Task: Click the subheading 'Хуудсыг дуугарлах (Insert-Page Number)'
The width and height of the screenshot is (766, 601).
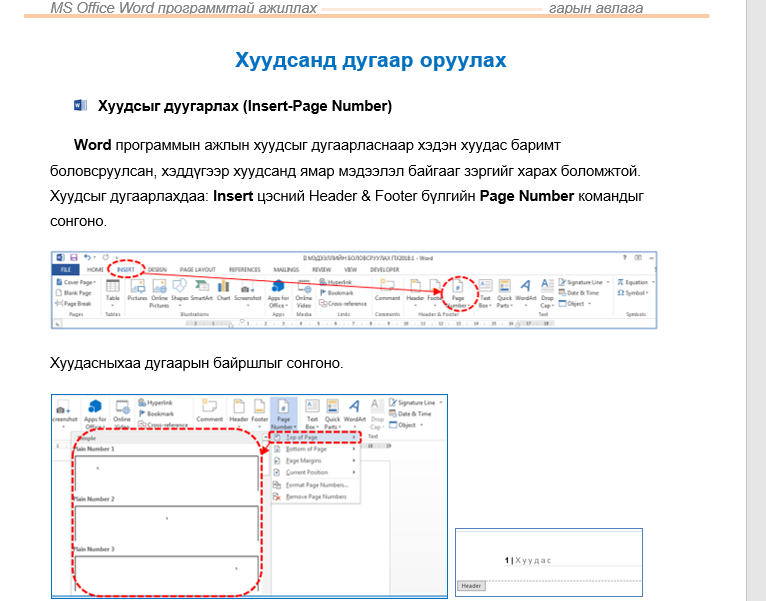Action: (245, 106)
